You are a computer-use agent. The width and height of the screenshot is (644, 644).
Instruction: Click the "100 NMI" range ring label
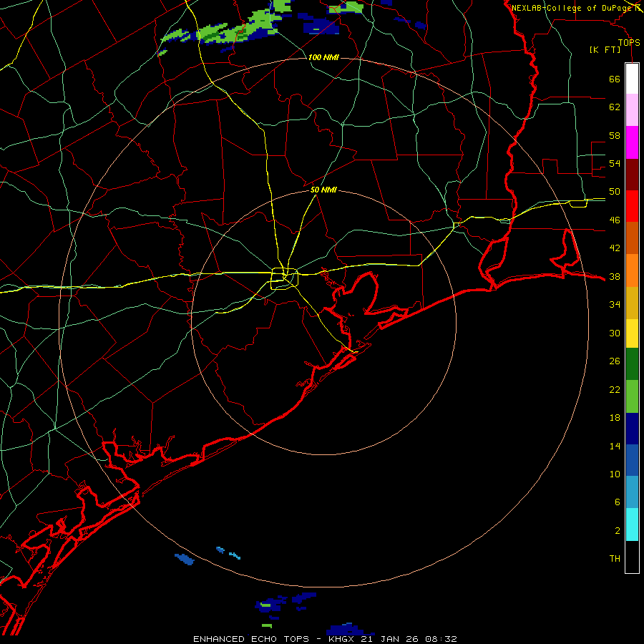coord(323,57)
